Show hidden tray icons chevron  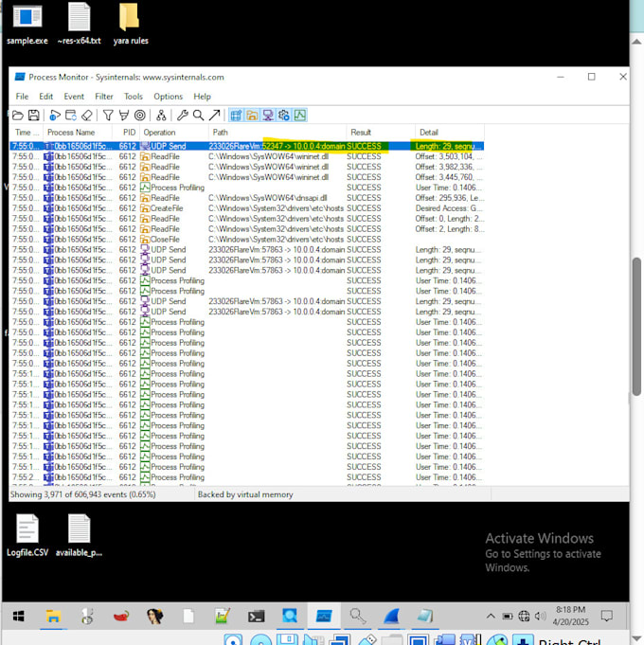(x=491, y=616)
